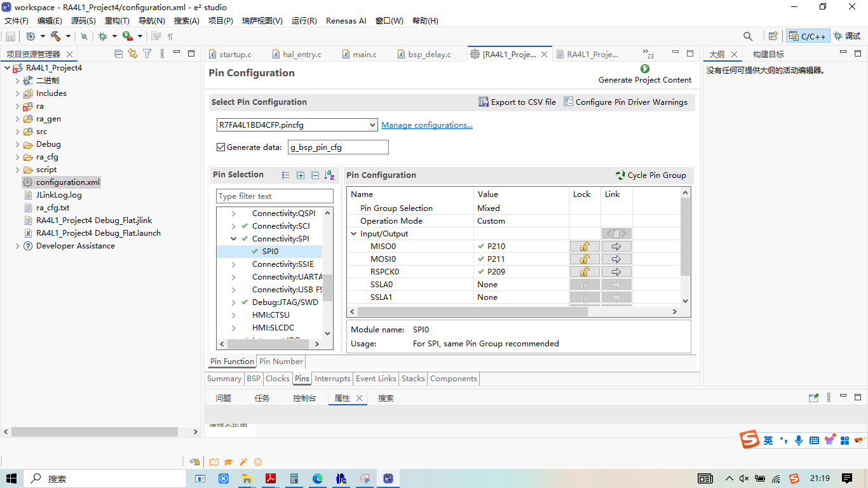
Task: Select the Mixed Pin Group Selection value
Action: point(489,208)
